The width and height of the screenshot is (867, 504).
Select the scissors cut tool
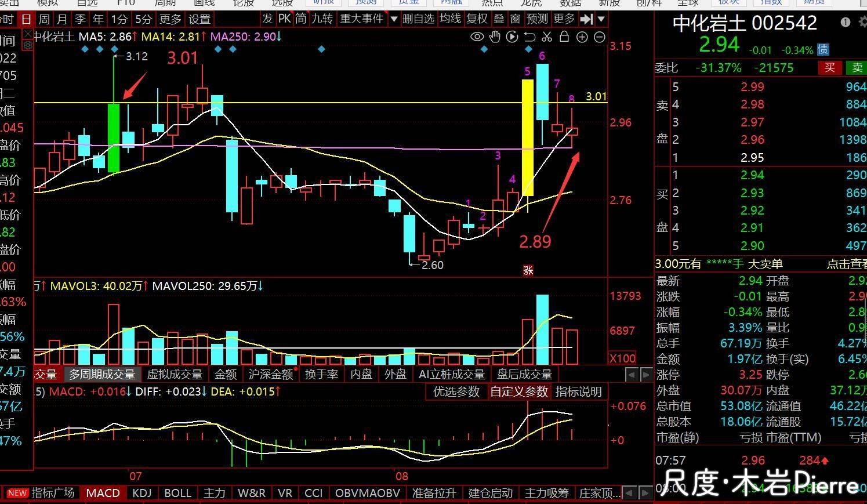pyautogui.click(x=547, y=37)
